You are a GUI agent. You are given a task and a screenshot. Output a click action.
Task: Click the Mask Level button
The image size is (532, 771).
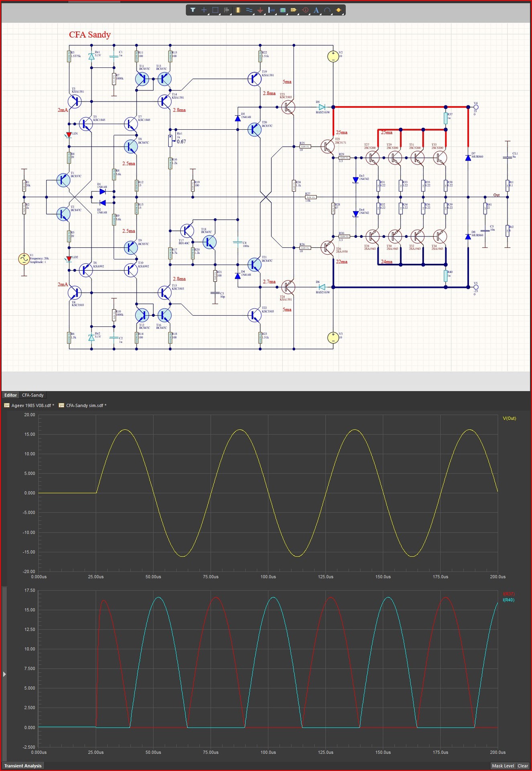click(503, 766)
